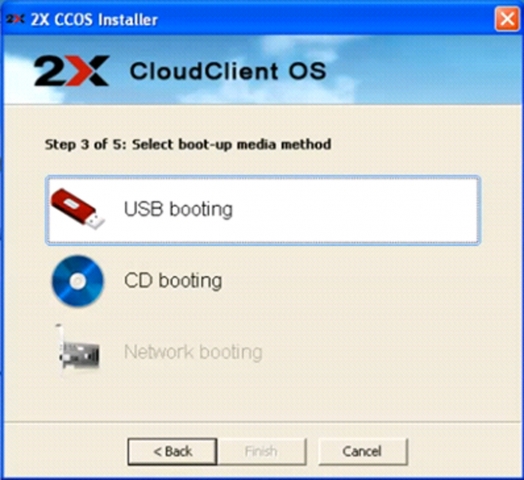Select the USB booting text label
The width and height of the screenshot is (524, 480).
pyautogui.click(x=178, y=210)
